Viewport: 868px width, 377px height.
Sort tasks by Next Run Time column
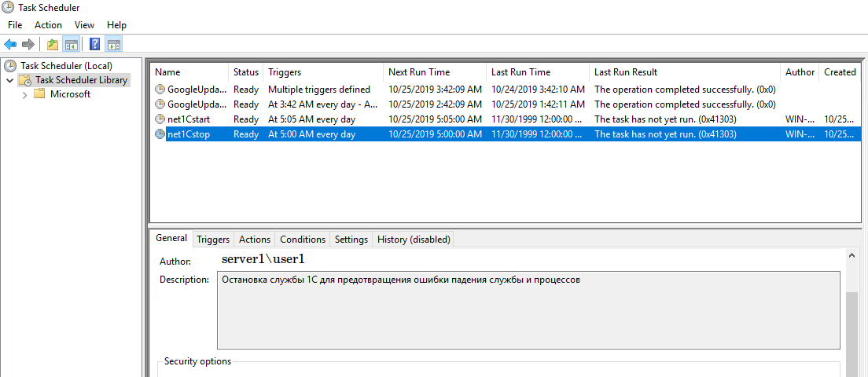pos(419,72)
